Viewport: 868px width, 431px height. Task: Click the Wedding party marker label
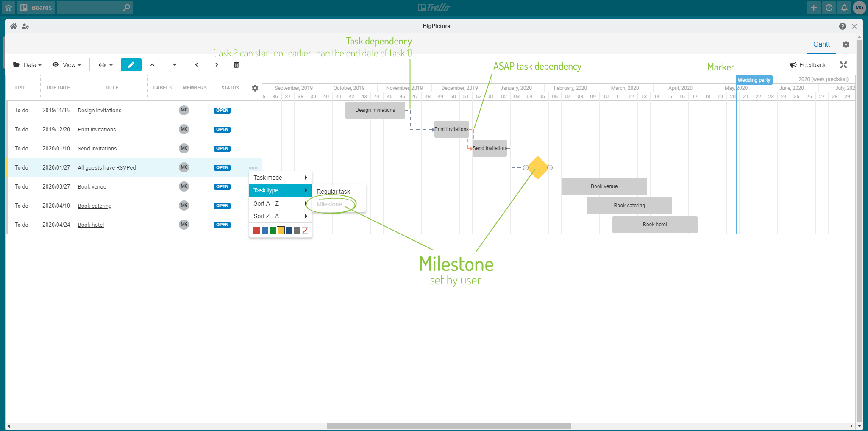pos(754,80)
